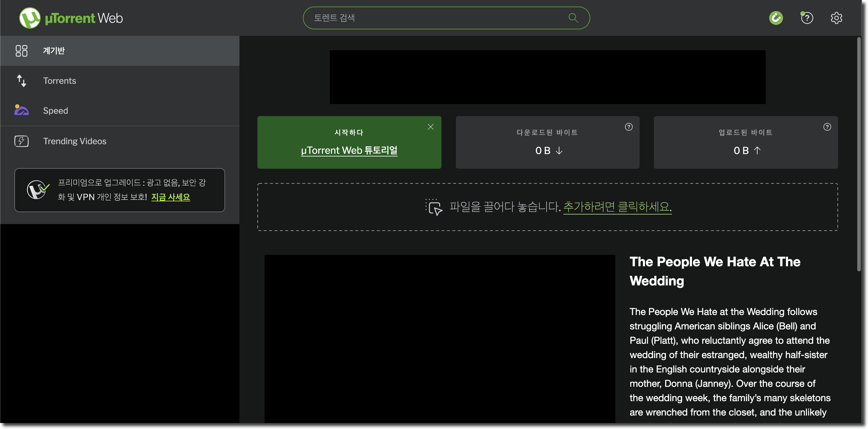
Task: Open settings via the gear icon
Action: (x=836, y=18)
